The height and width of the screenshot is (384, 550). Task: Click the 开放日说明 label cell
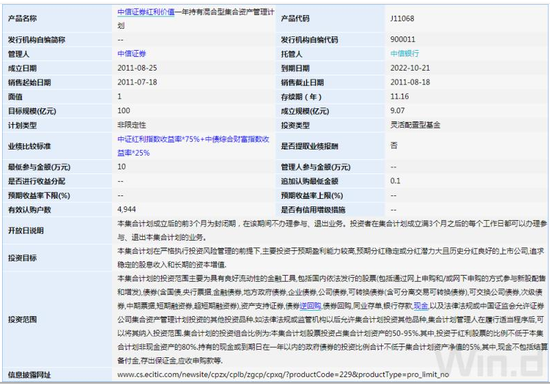pos(57,230)
